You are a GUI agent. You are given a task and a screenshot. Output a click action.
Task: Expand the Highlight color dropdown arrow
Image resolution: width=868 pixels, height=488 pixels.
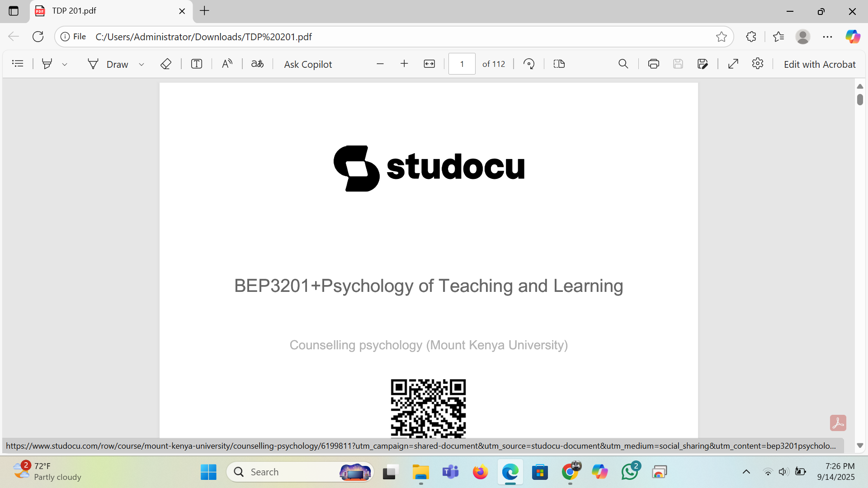coord(65,65)
